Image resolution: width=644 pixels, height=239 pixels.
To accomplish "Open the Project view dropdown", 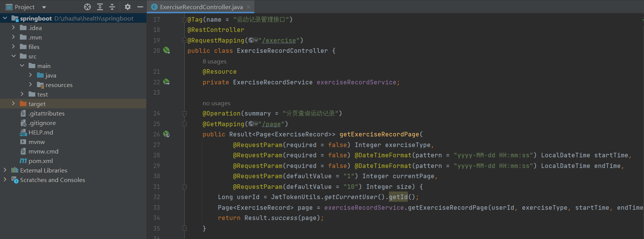I will [44, 7].
